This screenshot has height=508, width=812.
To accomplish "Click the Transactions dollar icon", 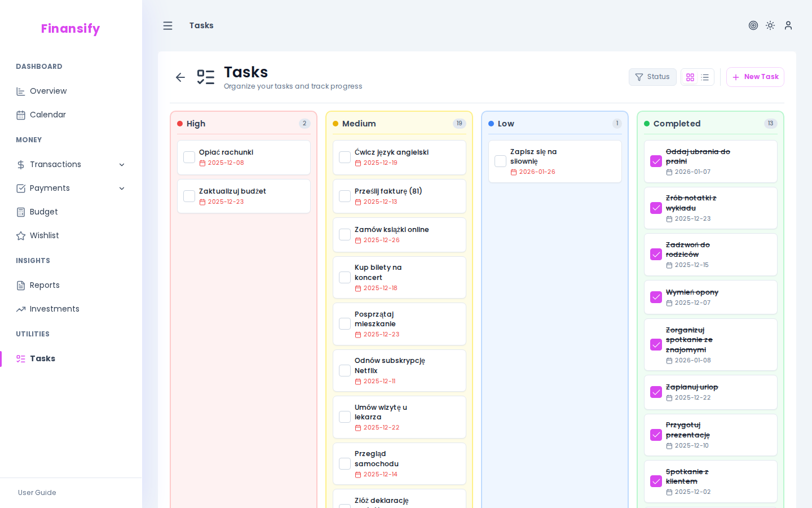I will click(x=20, y=164).
